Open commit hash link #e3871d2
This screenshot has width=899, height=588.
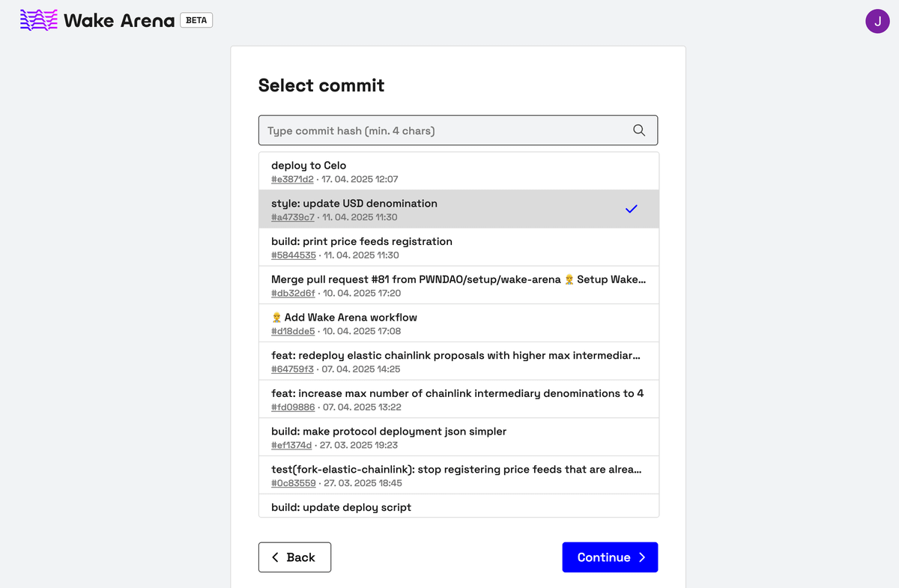click(x=292, y=180)
